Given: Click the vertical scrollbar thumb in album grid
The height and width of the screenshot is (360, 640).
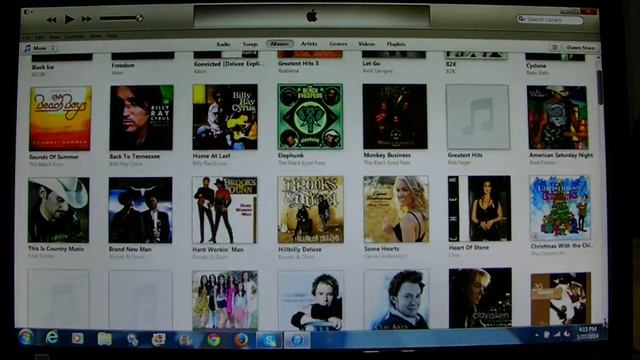Looking at the screenshot, I should pos(599,88).
